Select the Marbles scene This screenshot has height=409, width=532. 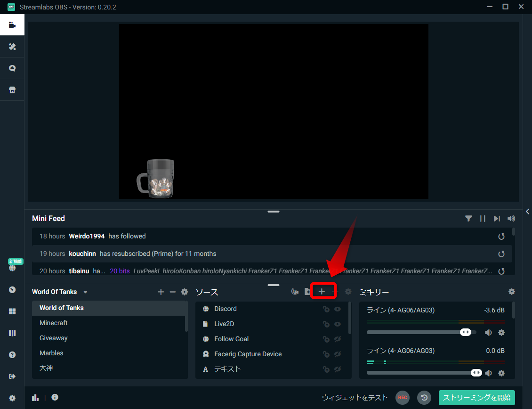[x=109, y=353]
